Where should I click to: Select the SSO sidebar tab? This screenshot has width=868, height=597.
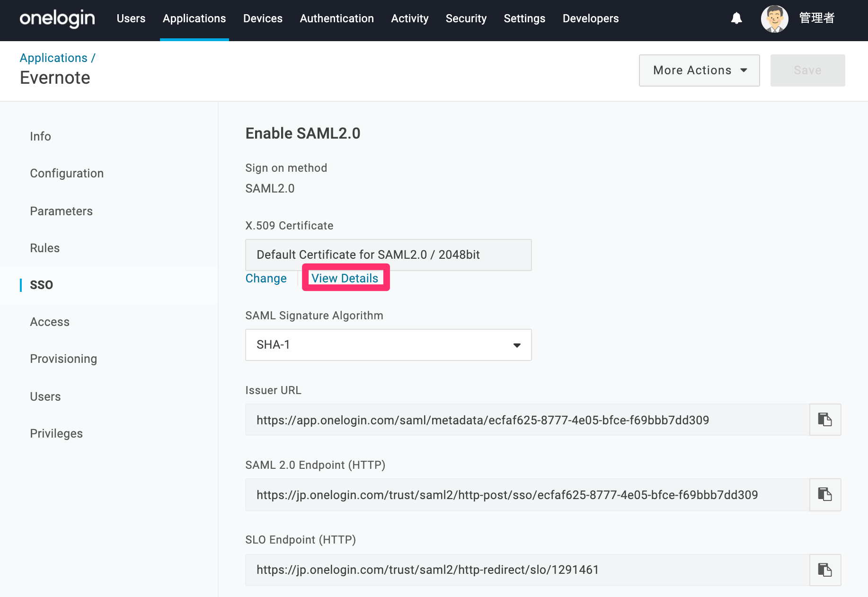point(42,285)
